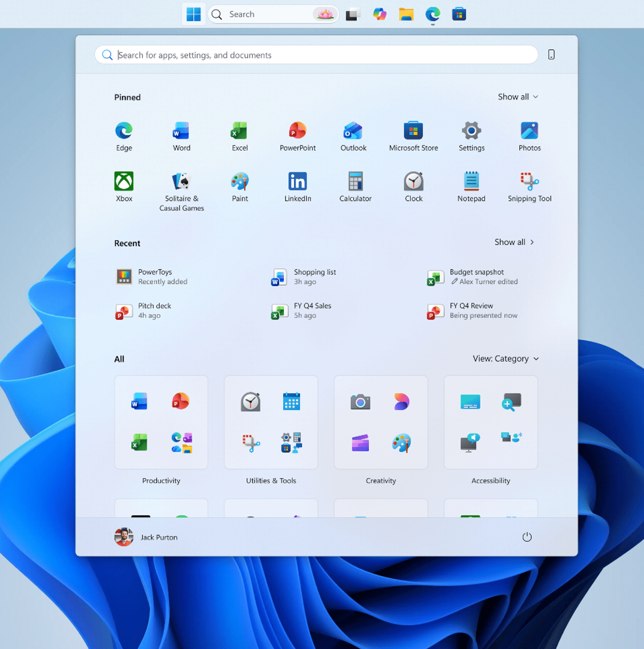
Task: Click the power button icon
Action: pos(527,537)
